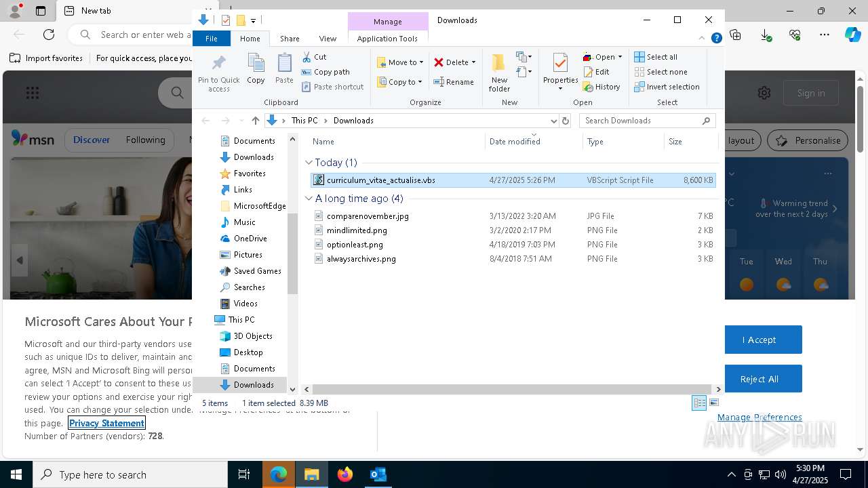
Task: Open Task View on taskbar
Action: click(244, 474)
